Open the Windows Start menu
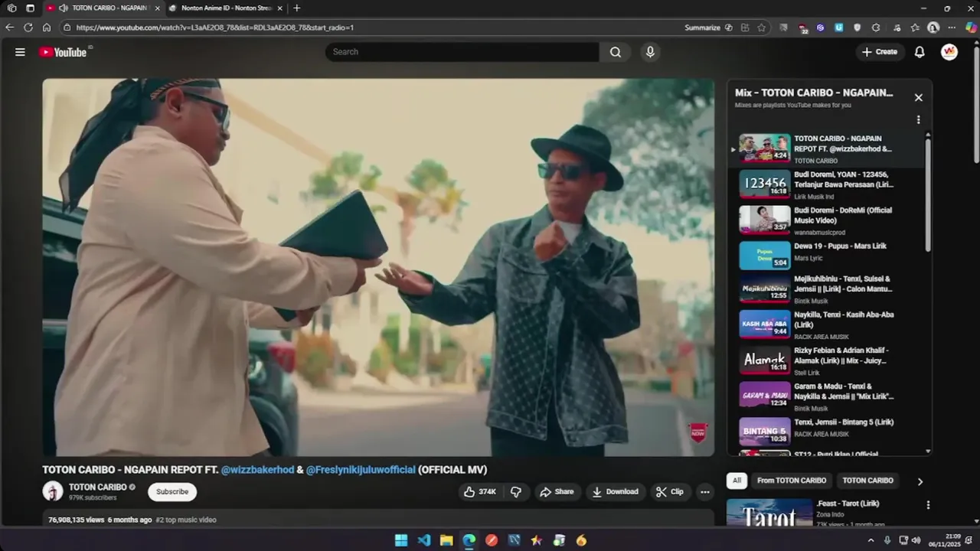The image size is (980, 551). (401, 540)
